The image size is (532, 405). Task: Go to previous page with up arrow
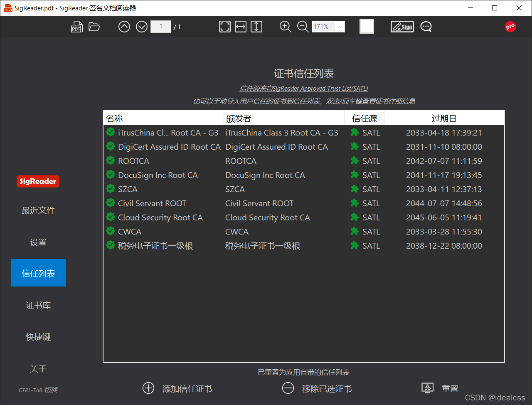click(x=124, y=27)
